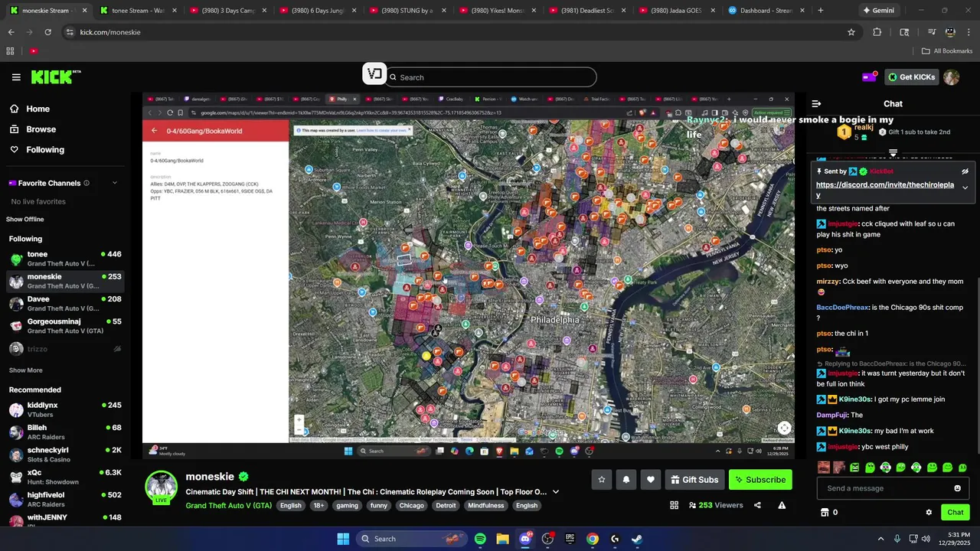Click the green Chat send button

click(x=955, y=513)
